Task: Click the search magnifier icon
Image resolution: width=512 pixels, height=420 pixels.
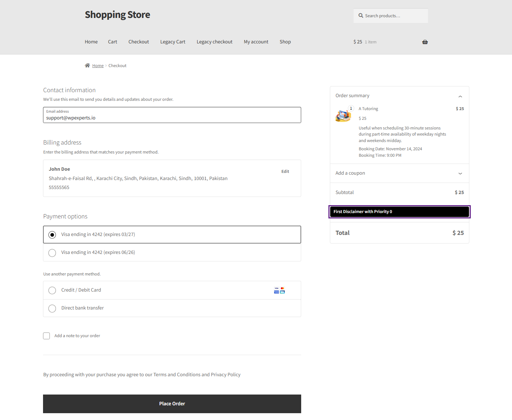Action: (361, 16)
